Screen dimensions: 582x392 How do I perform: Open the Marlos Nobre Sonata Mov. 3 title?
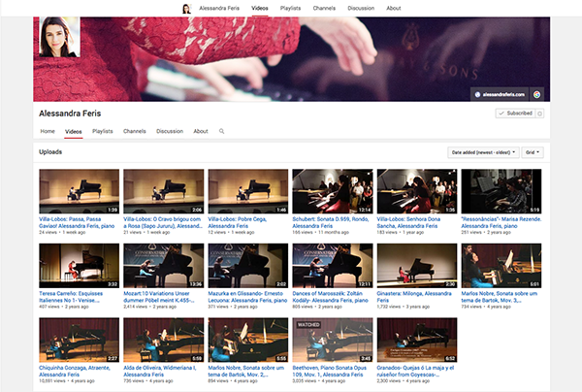pyautogui.click(x=500, y=297)
